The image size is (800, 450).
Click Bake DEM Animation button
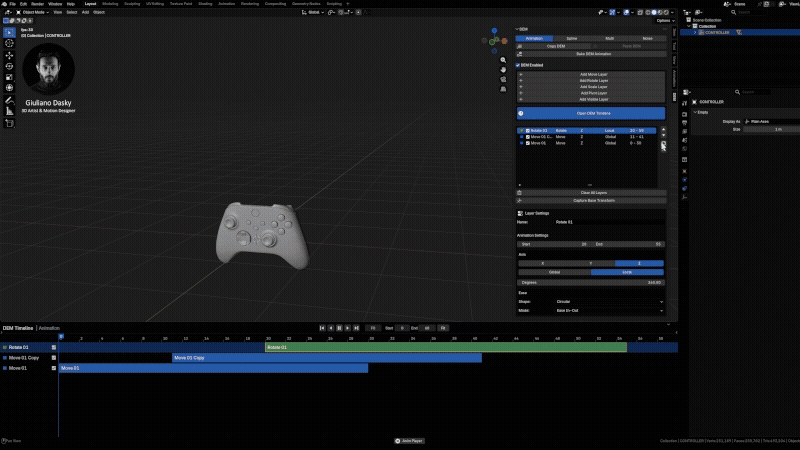(593, 54)
